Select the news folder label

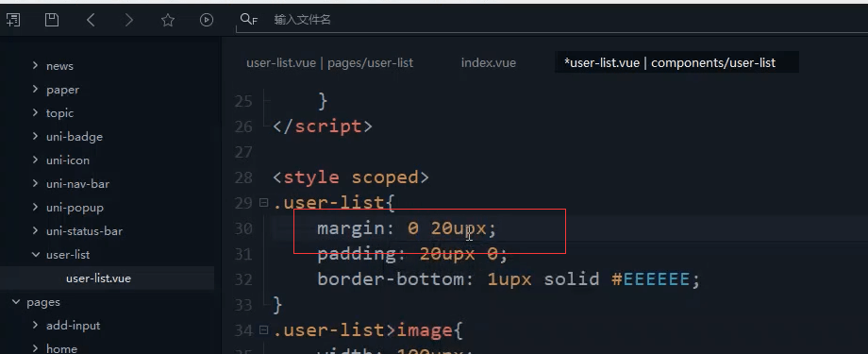[59, 66]
